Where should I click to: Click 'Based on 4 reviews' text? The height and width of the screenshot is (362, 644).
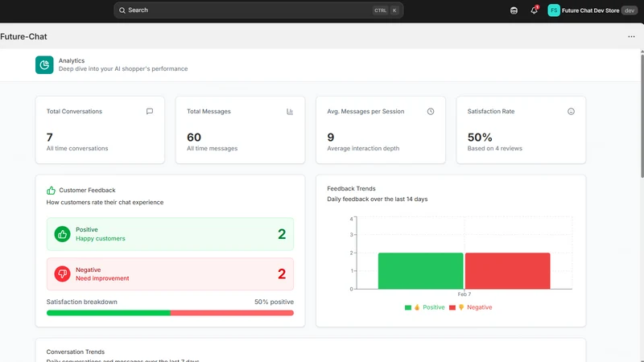point(495,149)
